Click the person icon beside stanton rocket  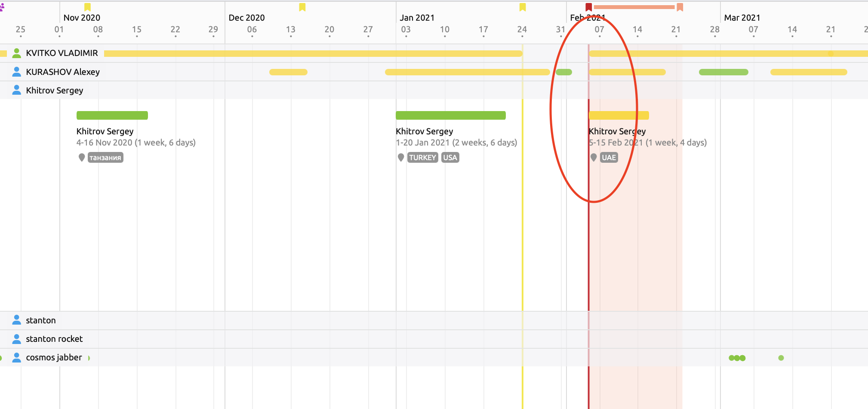17,339
